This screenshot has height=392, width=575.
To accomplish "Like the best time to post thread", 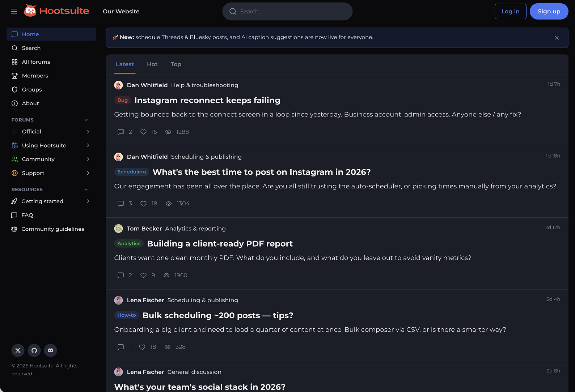I will click(x=144, y=204).
